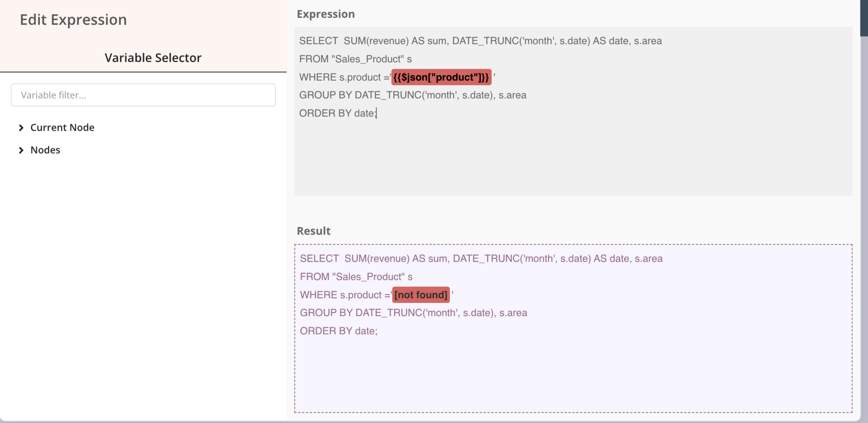The image size is (868, 423).
Task: Expand the Current Node chevron arrow
Action: coord(21,128)
